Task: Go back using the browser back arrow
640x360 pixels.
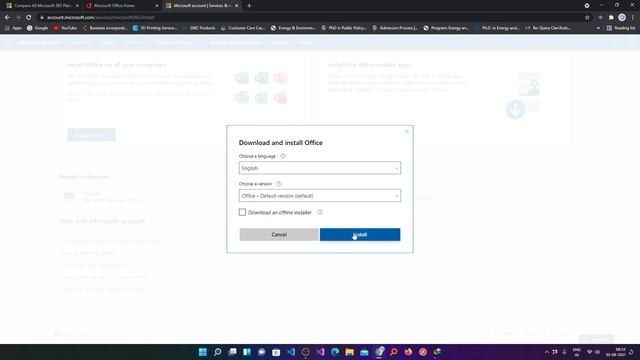Action: pos(7,18)
